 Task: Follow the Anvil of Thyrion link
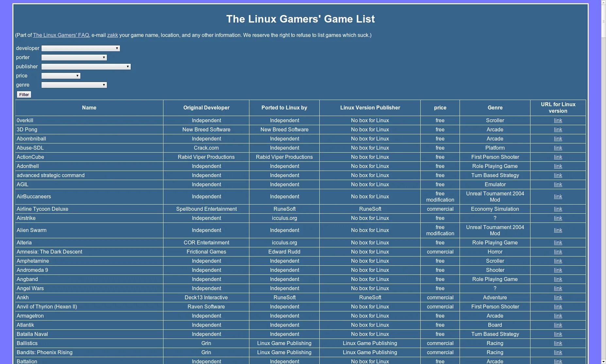tap(558, 307)
